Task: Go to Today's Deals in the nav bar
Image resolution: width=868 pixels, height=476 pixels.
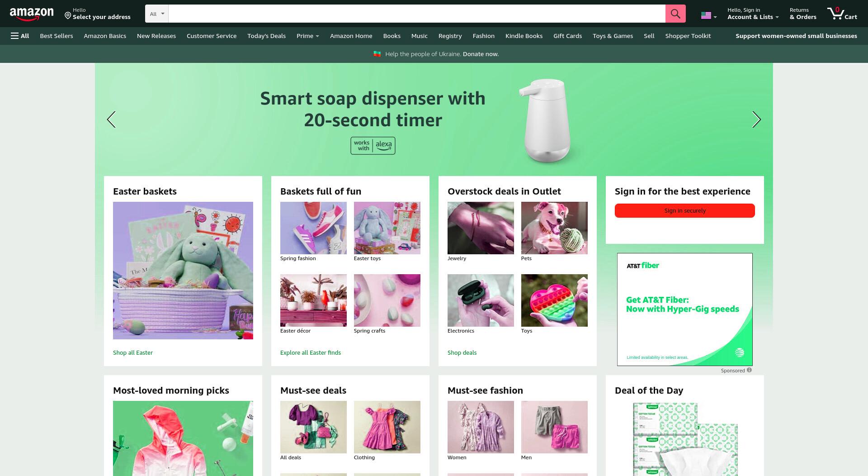Action: click(266, 36)
